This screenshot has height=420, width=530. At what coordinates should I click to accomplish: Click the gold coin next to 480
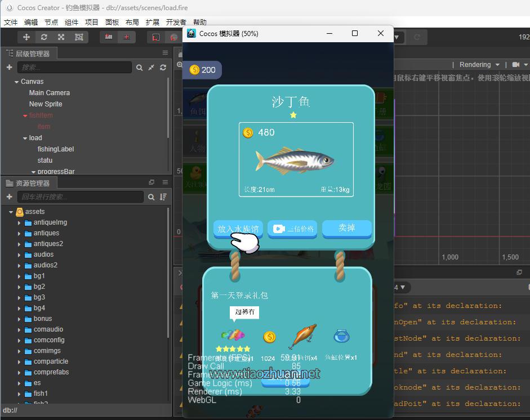point(248,132)
